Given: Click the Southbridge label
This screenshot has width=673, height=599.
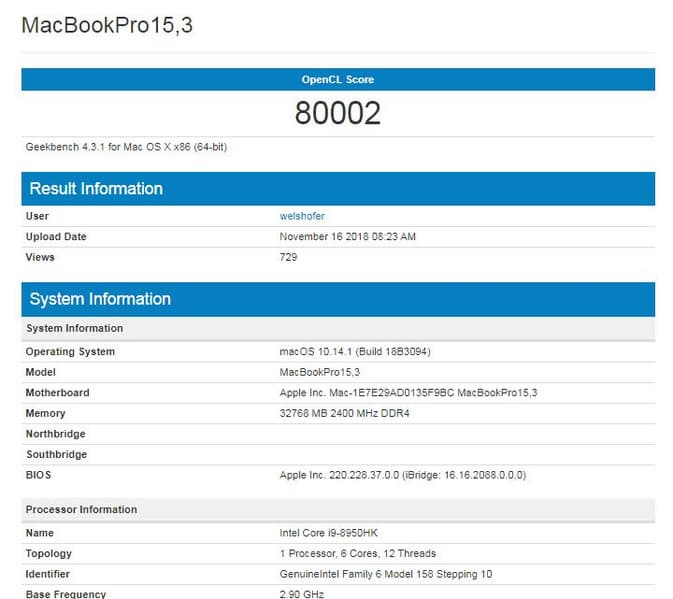Looking at the screenshot, I should click(56, 454).
